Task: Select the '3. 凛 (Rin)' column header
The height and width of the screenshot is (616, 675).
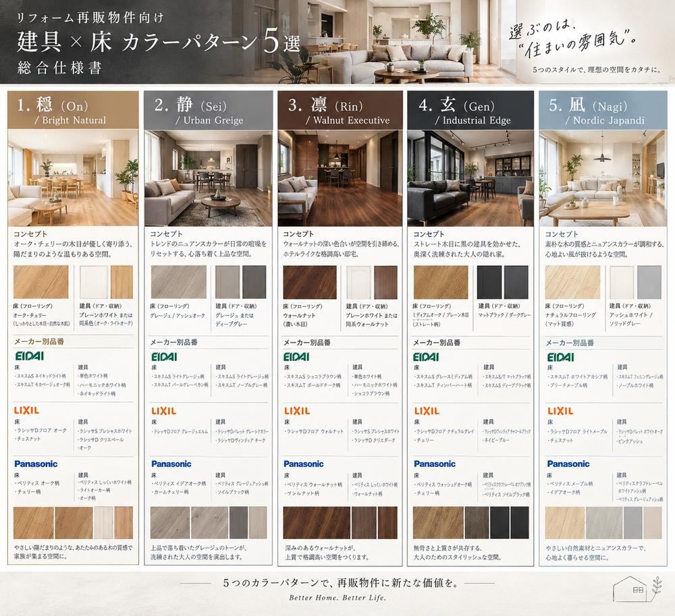Action: (340, 110)
